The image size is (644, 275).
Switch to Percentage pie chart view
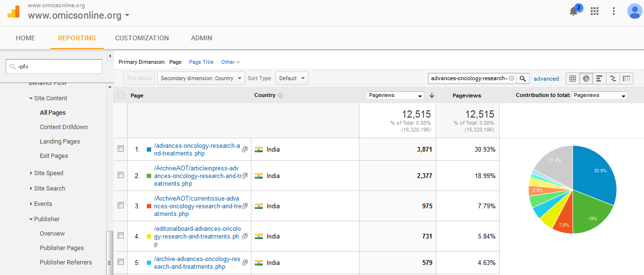click(x=586, y=78)
